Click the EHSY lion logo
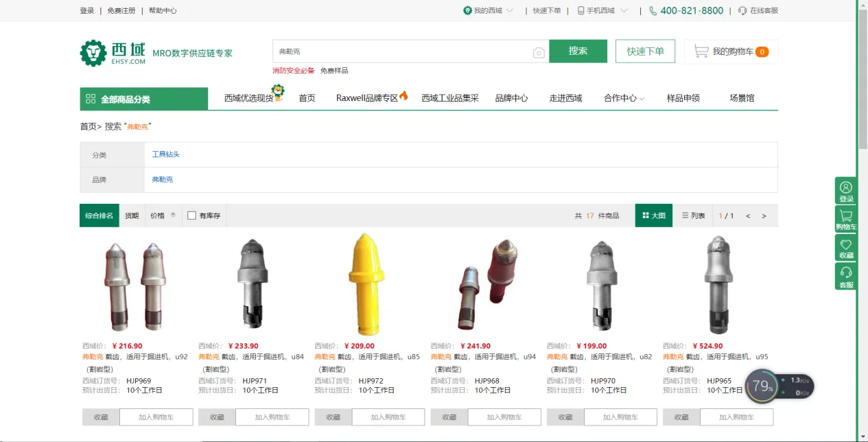This screenshot has height=442, width=868. point(94,53)
